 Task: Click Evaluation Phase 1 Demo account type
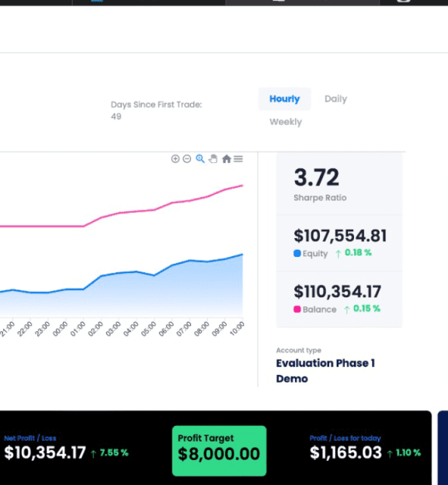[x=325, y=371]
